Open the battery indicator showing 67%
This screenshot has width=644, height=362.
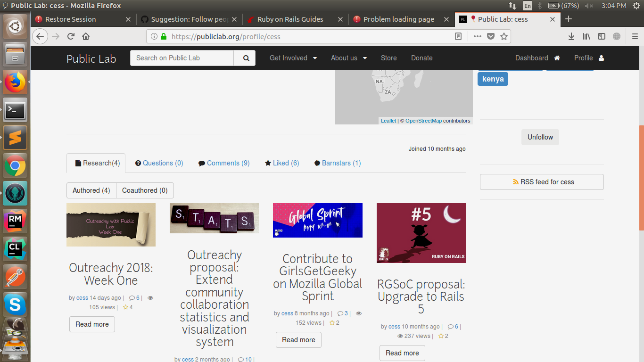564,6
